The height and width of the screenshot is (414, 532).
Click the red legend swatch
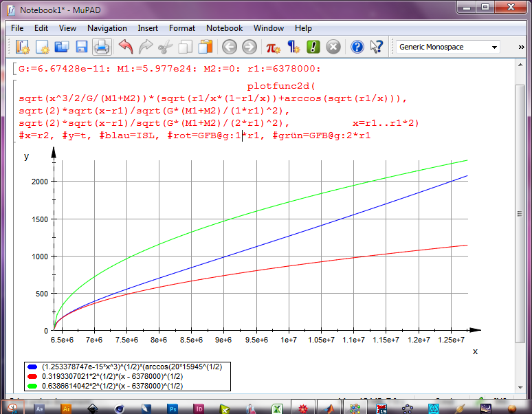click(x=32, y=376)
